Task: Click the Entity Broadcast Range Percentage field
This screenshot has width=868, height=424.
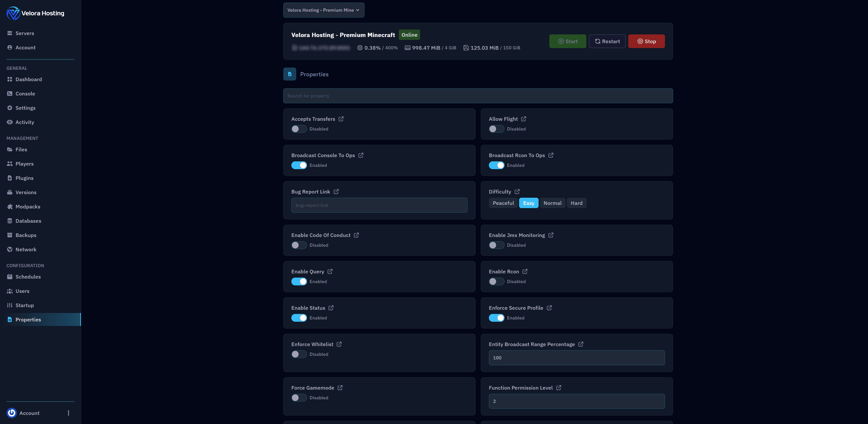Action: 576,358
